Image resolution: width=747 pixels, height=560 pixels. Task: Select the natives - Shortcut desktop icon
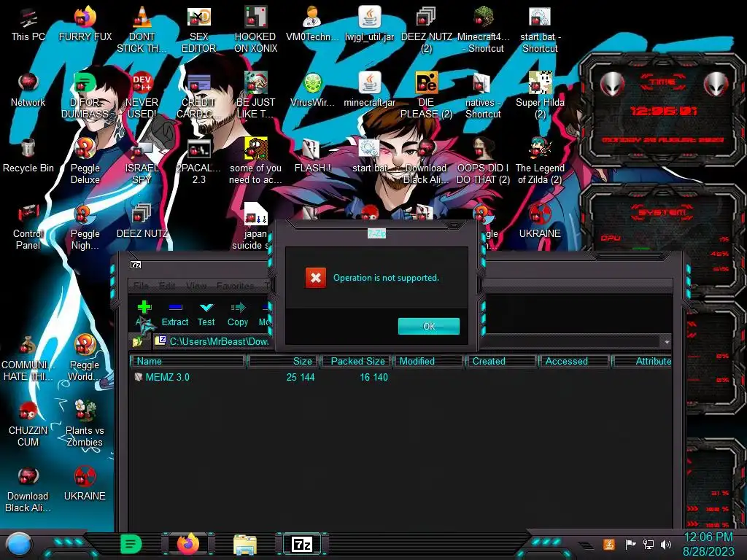tap(483, 96)
